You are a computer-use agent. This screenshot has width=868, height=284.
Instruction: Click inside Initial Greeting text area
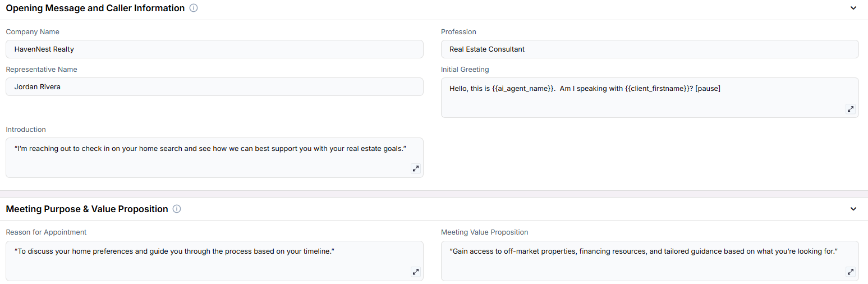point(650,98)
